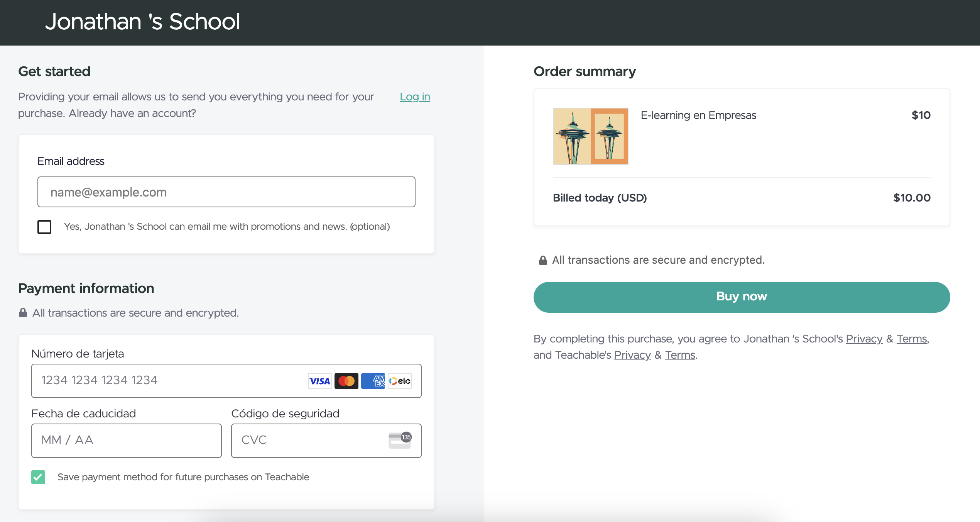Click the Buy now button
The height and width of the screenshot is (522, 980).
(x=742, y=297)
